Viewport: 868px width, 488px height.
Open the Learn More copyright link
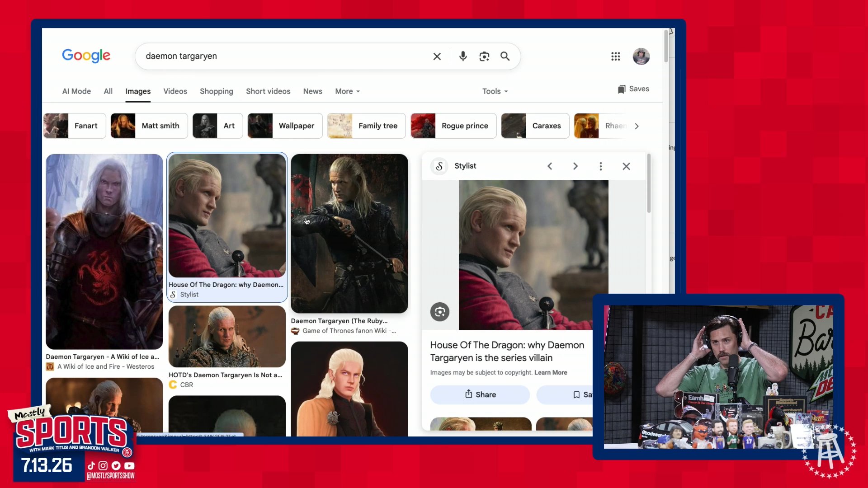point(551,373)
